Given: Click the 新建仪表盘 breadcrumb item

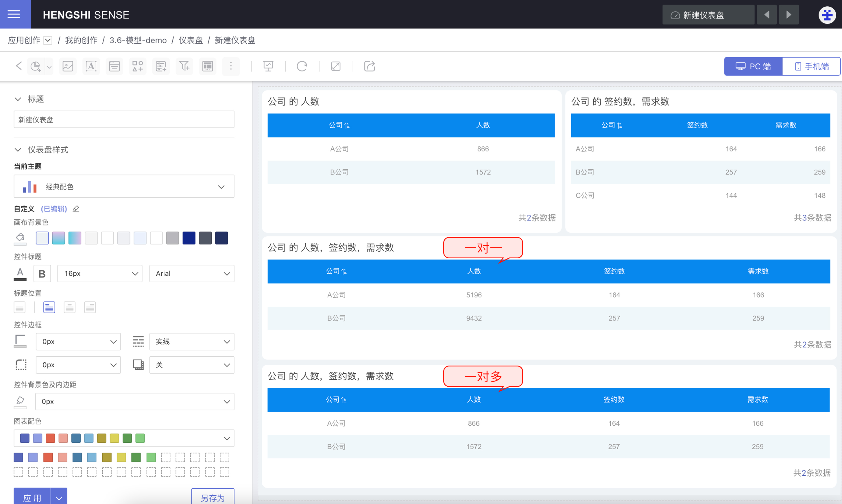Looking at the screenshot, I should [x=235, y=40].
